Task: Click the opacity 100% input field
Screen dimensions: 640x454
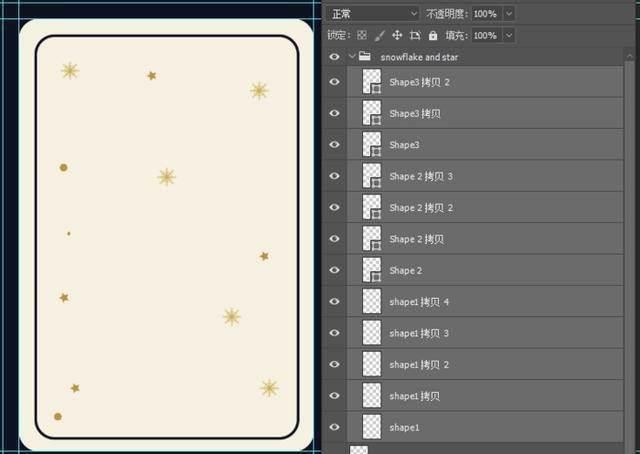Action: click(487, 14)
